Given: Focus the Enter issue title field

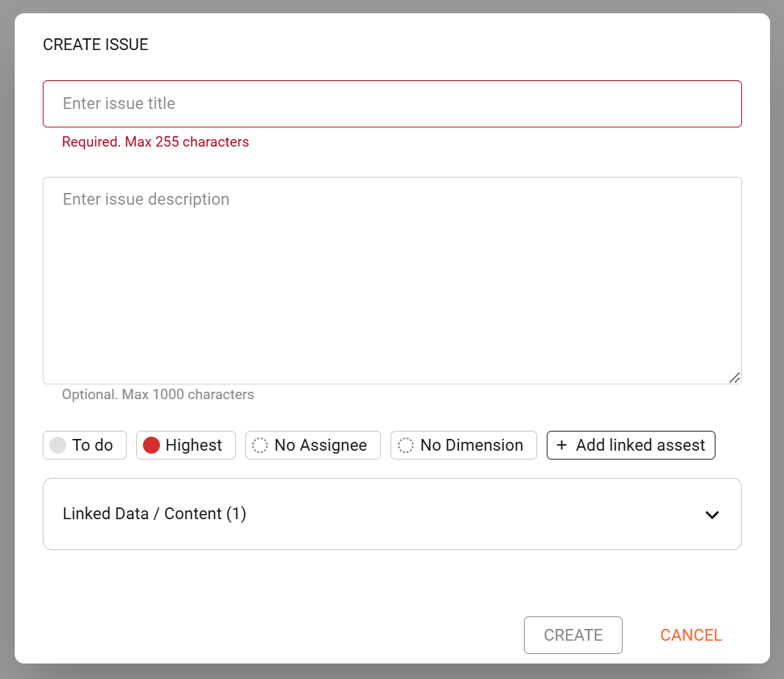Looking at the screenshot, I should 392,104.
